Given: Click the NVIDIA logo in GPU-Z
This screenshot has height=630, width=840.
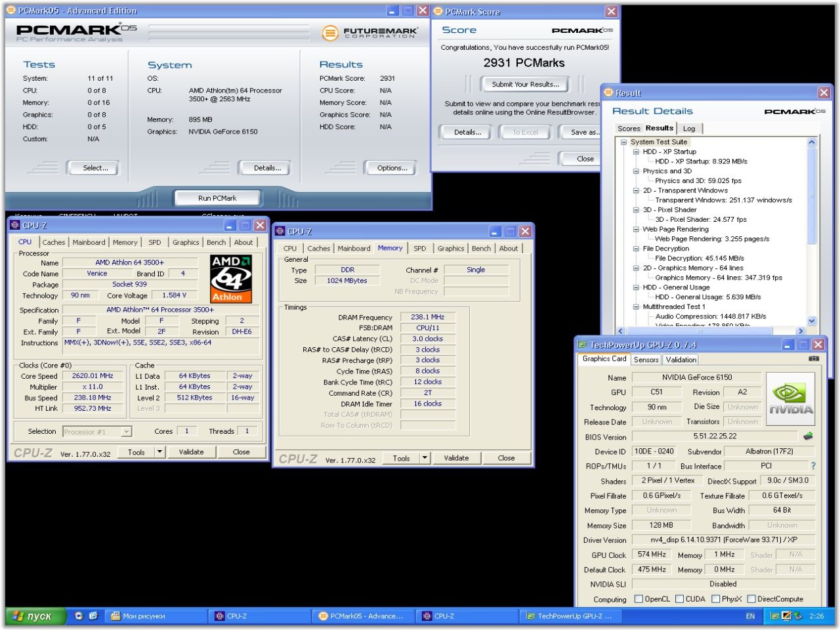Looking at the screenshot, I should (x=791, y=399).
